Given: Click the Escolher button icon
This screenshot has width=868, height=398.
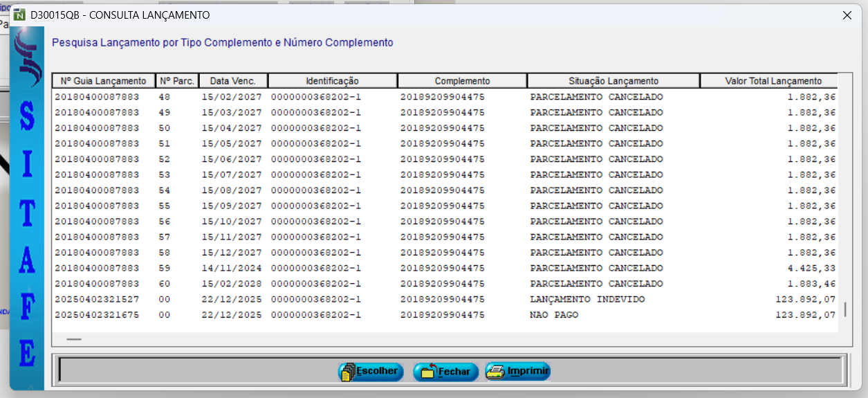Looking at the screenshot, I should (x=347, y=372).
